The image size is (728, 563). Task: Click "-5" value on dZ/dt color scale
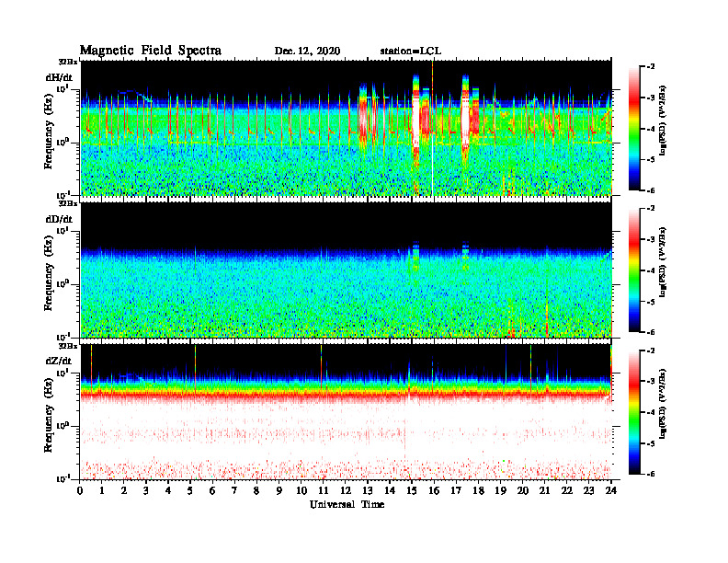click(651, 443)
